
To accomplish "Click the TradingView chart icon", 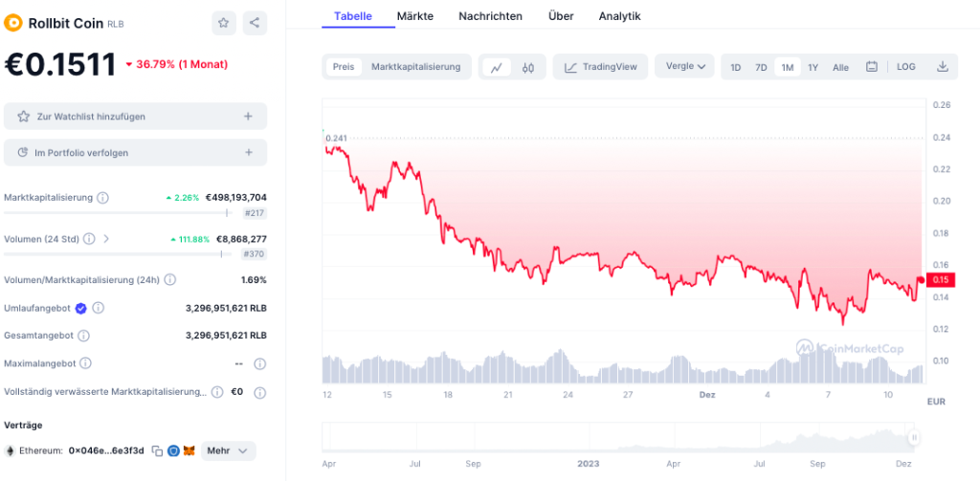I will (570, 68).
